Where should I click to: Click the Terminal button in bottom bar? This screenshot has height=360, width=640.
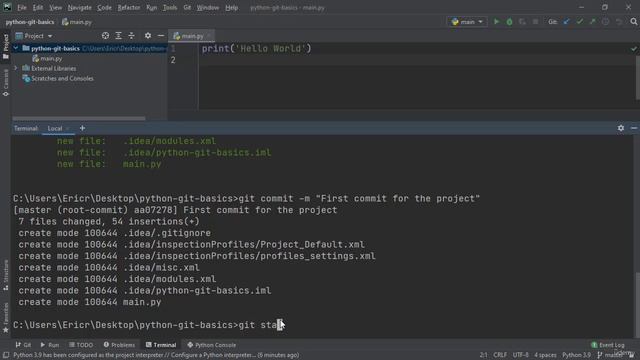161,345
